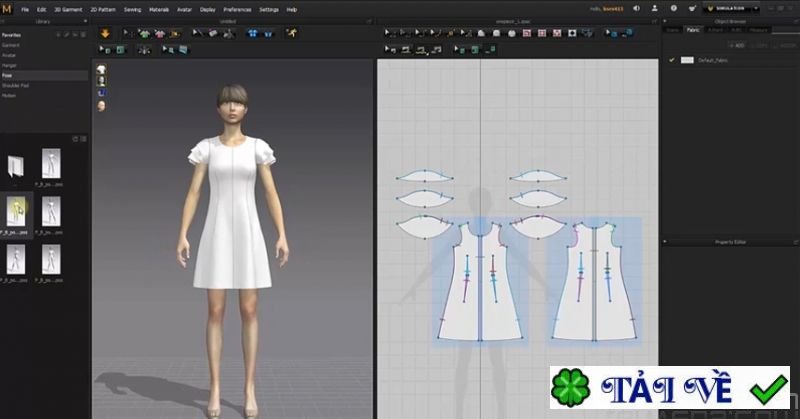This screenshot has height=419, width=800.
Task: Click the Default_Fabric white color swatch
Action: tap(687, 60)
